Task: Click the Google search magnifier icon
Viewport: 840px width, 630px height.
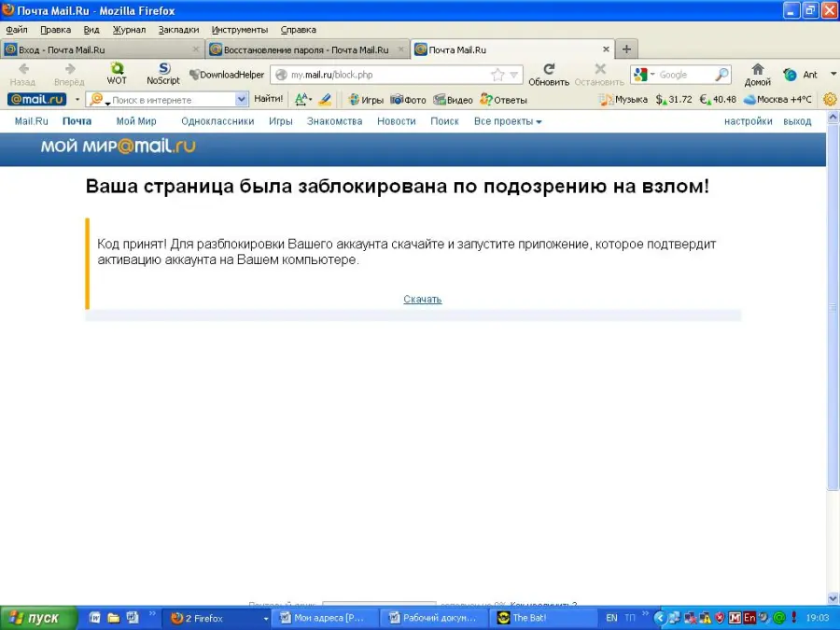Action: click(721, 75)
